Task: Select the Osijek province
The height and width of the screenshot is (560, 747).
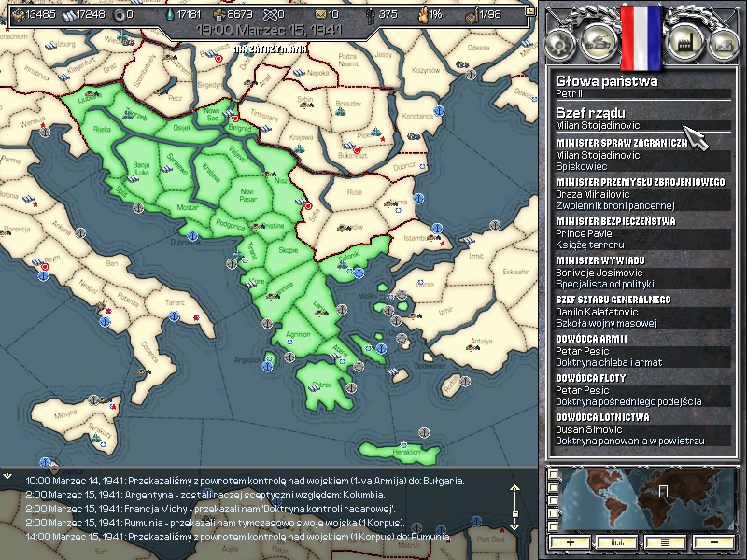Action: click(x=181, y=128)
